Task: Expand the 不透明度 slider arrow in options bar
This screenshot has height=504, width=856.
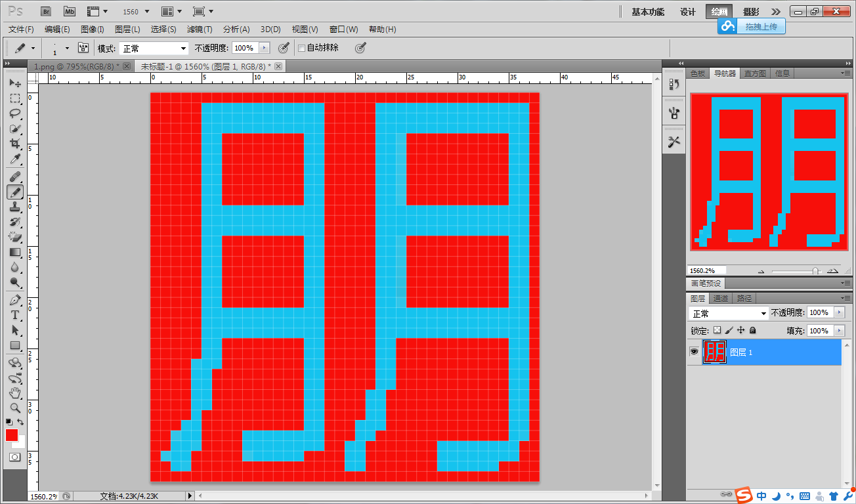Action: pyautogui.click(x=265, y=48)
